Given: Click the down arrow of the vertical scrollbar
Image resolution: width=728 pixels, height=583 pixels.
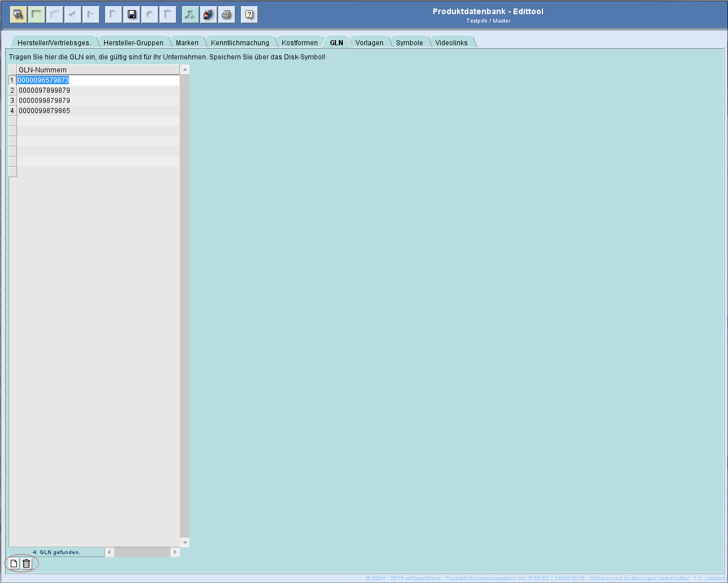Looking at the screenshot, I should pos(184,543).
